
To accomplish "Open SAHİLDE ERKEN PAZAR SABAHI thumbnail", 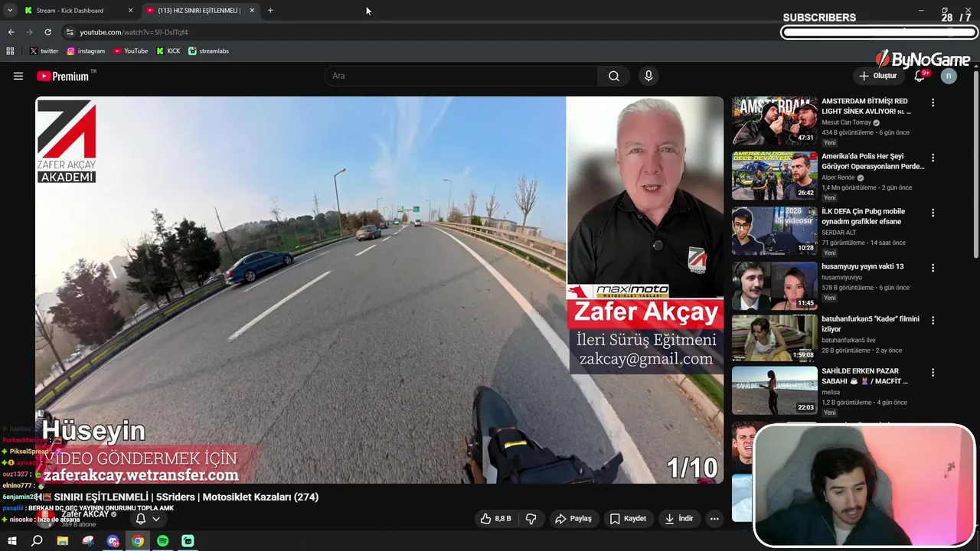I will (775, 390).
